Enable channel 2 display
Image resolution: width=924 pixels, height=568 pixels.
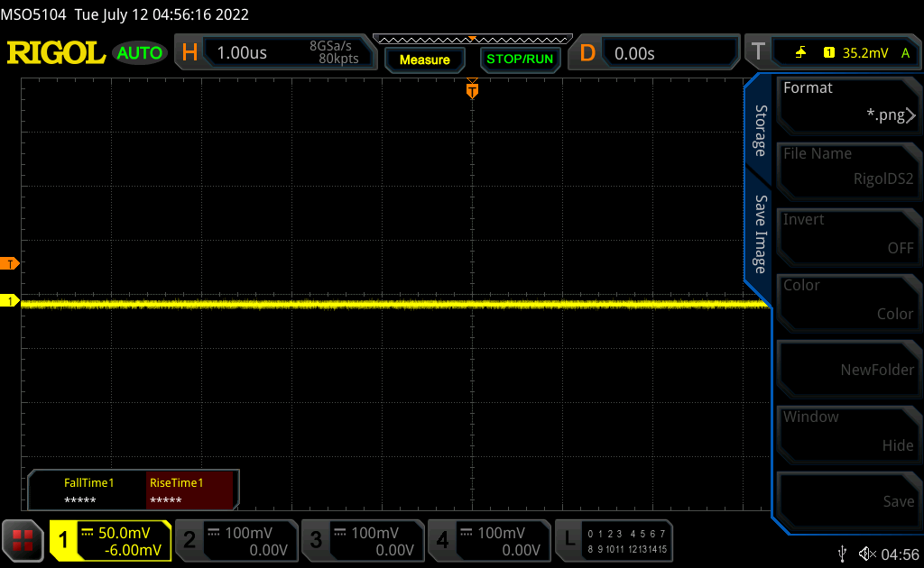pos(236,540)
